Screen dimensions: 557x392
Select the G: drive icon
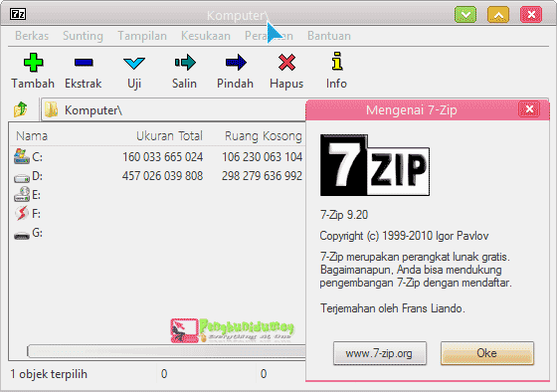(x=22, y=235)
